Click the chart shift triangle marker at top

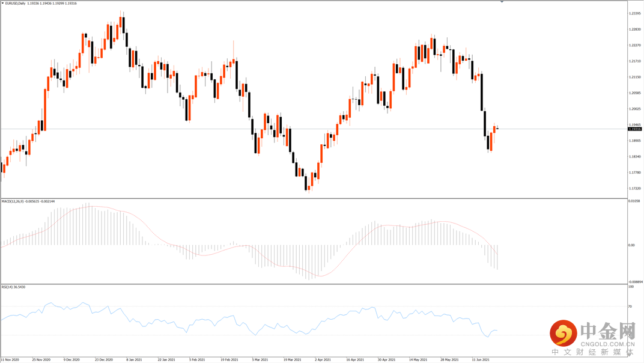click(502, 2)
